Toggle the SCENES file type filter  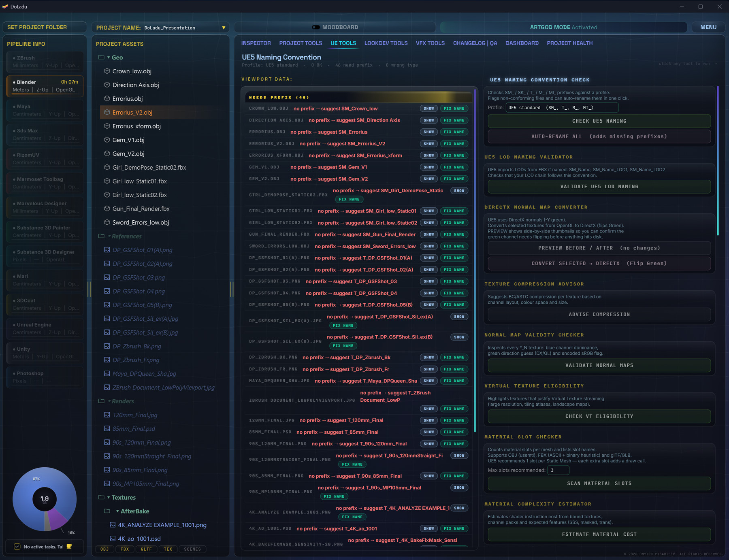coord(192,549)
